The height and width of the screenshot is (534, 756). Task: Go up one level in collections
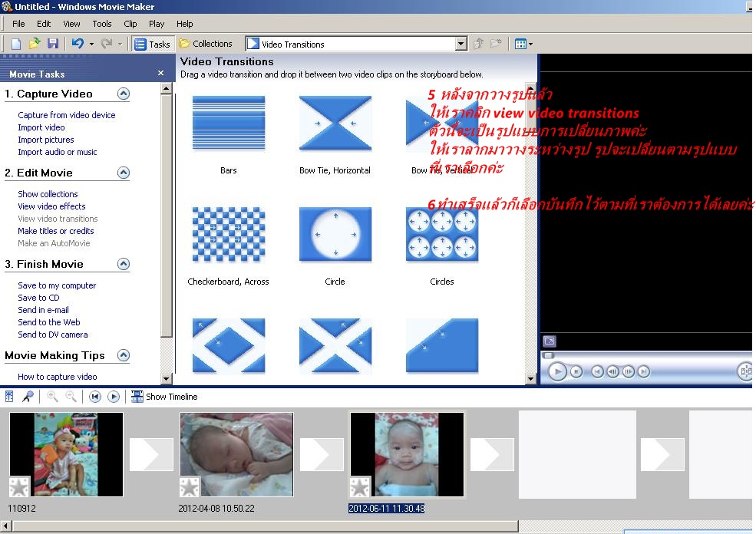(x=478, y=44)
